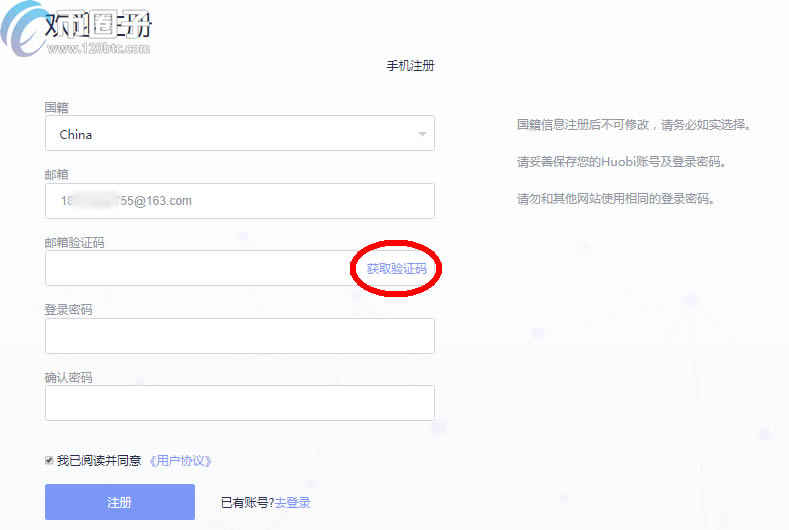Screen dimensions: 789x530
Task: Select the 登录密码 password field
Action: point(240,336)
